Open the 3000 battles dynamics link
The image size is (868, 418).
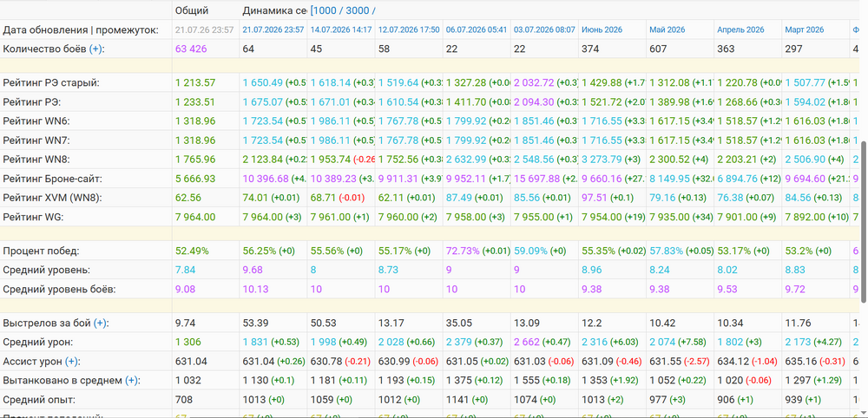click(354, 10)
